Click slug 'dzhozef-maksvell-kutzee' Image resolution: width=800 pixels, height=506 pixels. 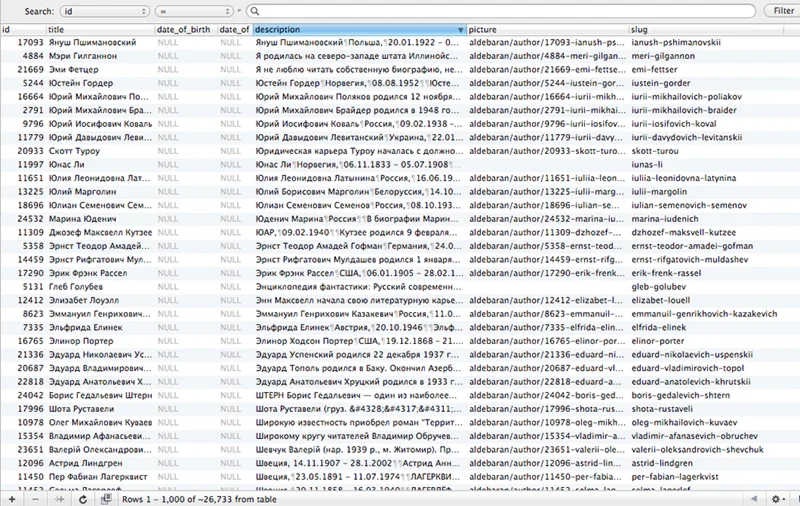(x=684, y=233)
